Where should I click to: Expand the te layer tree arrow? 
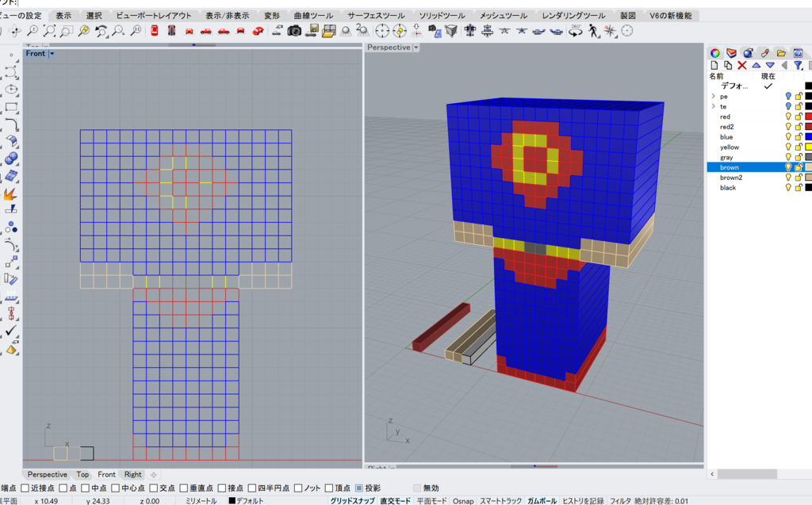[713, 106]
